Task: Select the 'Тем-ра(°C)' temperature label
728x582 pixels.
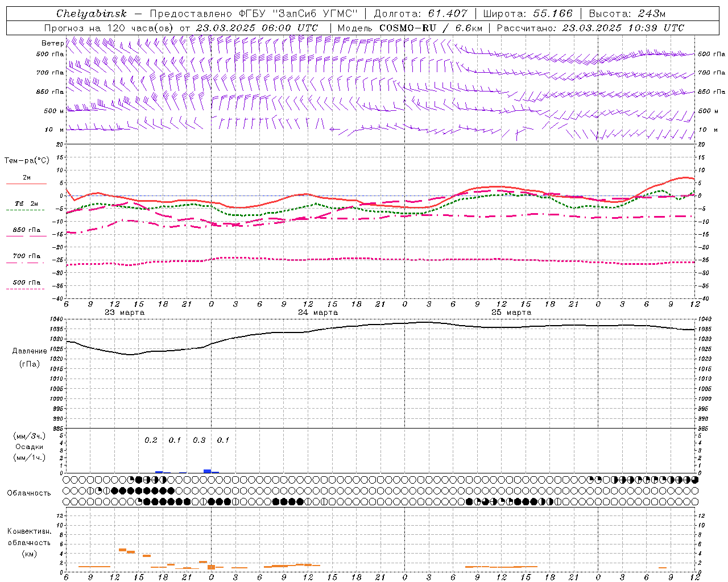Action: (x=27, y=161)
